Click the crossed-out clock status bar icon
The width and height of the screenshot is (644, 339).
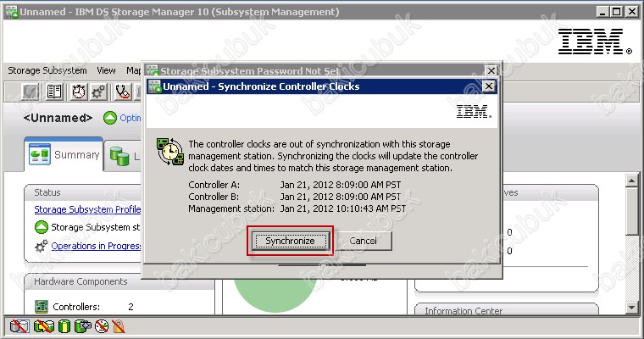pyautogui.click(x=102, y=326)
